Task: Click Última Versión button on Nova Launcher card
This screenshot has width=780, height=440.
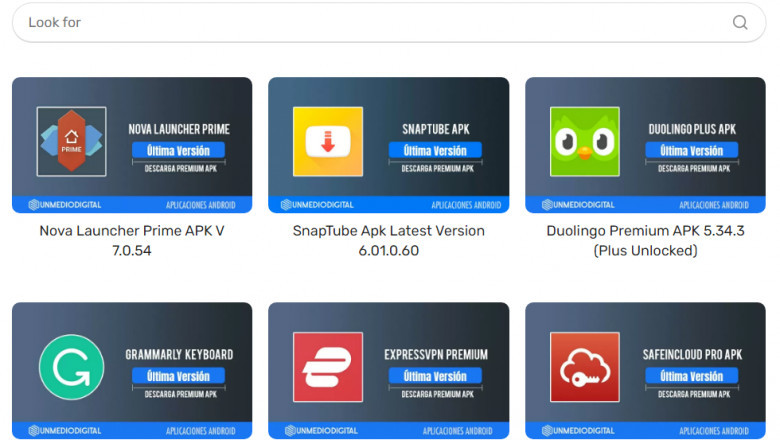Action: [178, 150]
